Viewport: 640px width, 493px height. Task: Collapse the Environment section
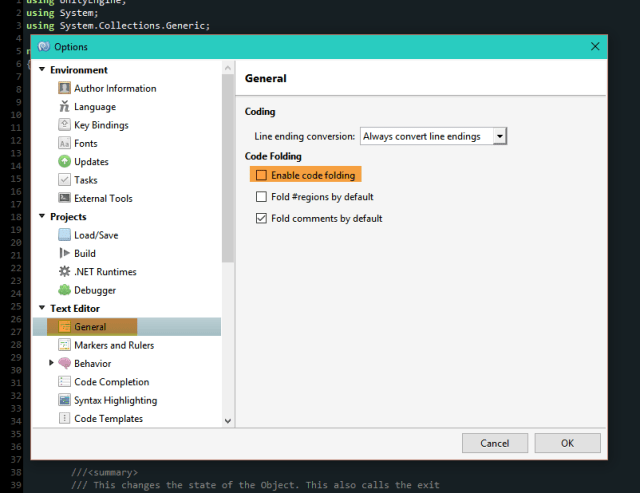42,69
